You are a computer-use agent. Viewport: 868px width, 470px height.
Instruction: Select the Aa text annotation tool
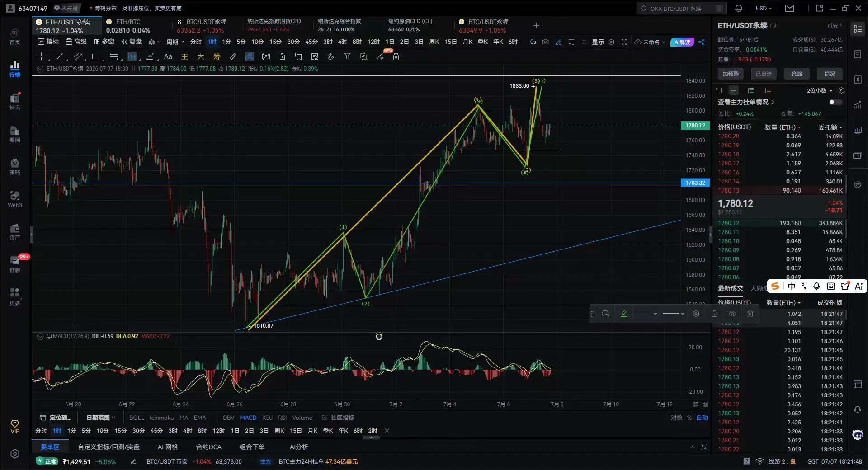click(x=168, y=56)
